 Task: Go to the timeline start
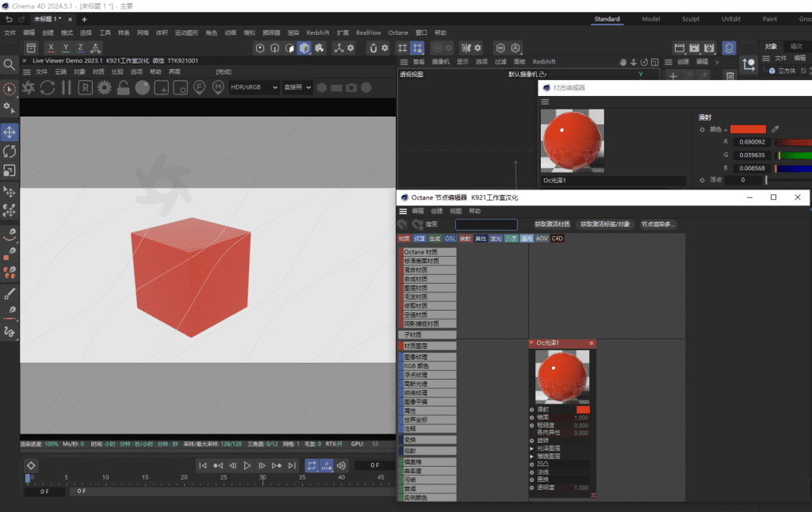[203, 465]
